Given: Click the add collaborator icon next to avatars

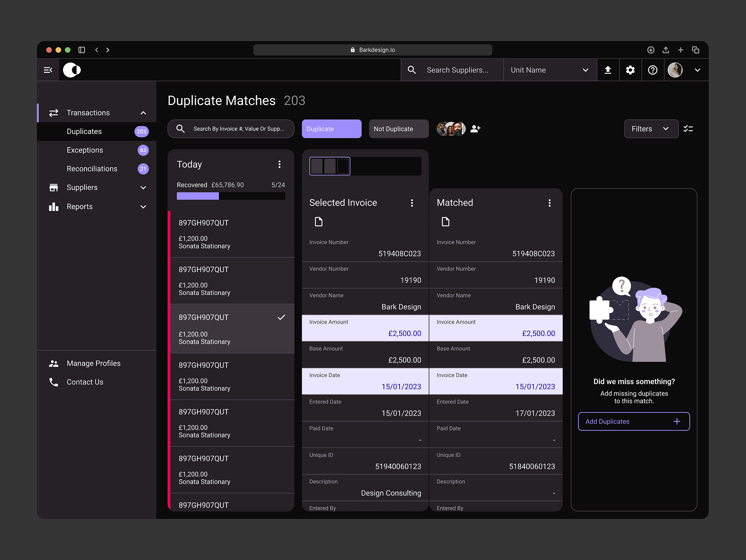Looking at the screenshot, I should (x=475, y=129).
